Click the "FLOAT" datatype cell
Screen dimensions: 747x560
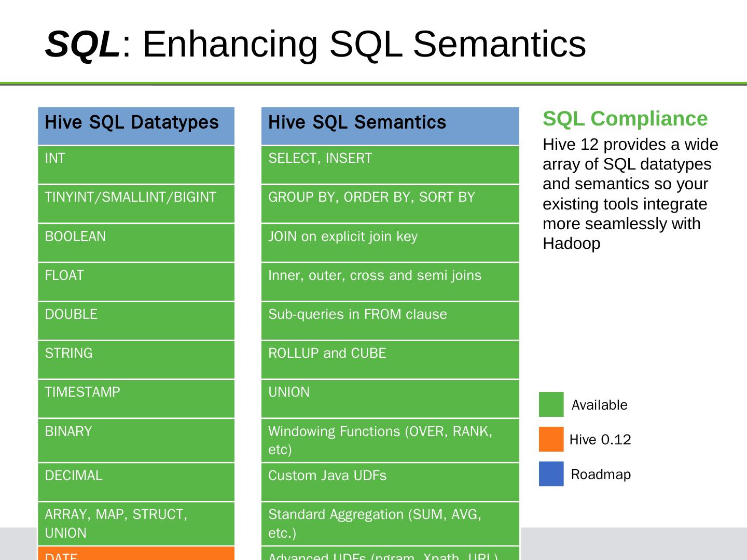pyautogui.click(x=136, y=282)
